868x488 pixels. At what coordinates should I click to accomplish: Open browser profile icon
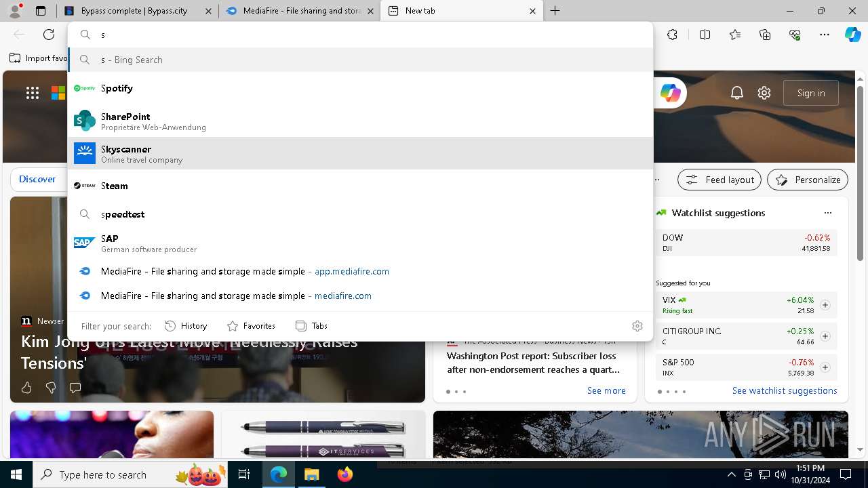tap(15, 11)
